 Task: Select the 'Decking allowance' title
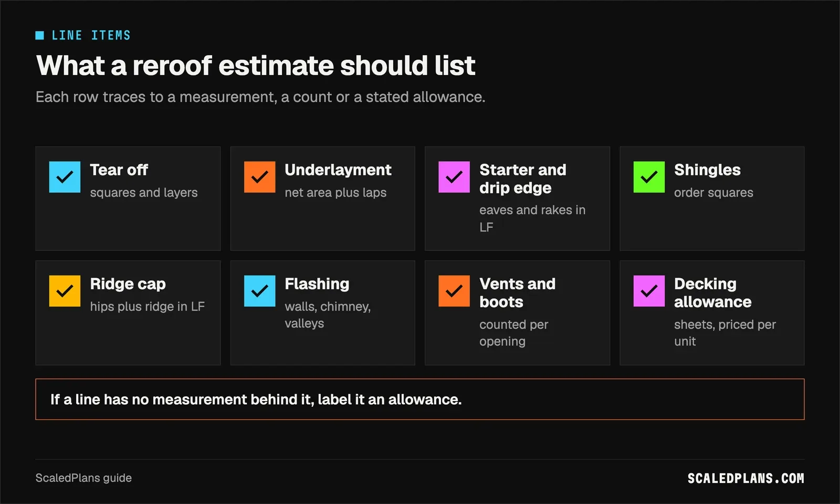tap(713, 293)
